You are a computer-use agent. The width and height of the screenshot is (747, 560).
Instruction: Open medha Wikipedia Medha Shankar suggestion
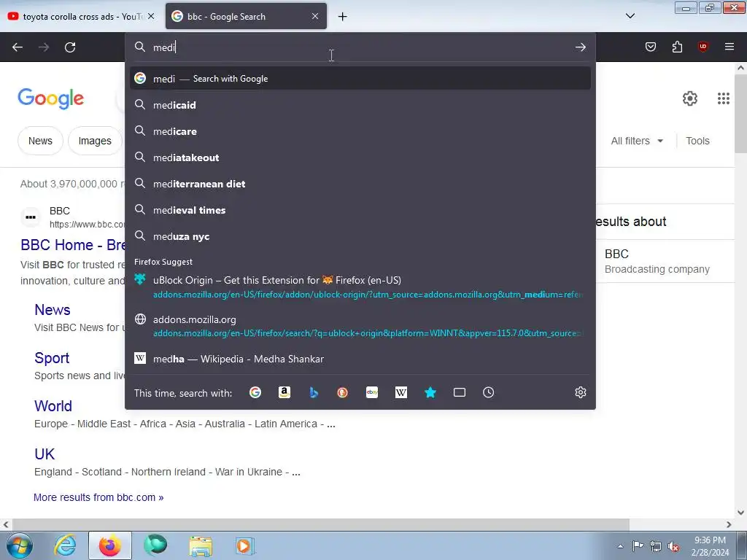tap(360, 359)
